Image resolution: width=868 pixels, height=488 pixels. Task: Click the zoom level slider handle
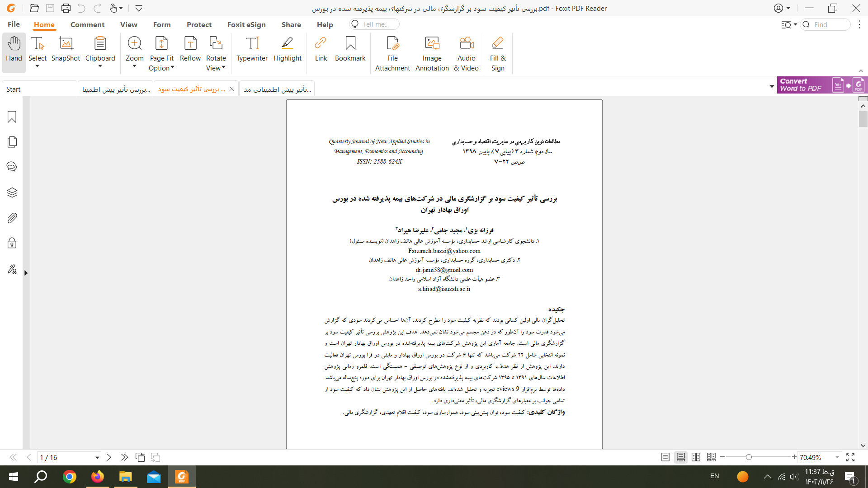tap(749, 457)
